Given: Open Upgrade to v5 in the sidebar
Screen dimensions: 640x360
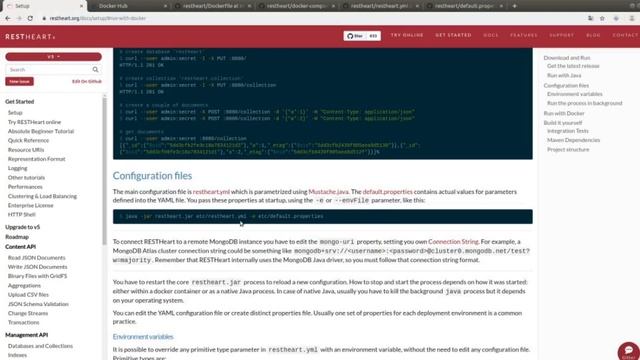Looking at the screenshot, I should click(22, 227).
